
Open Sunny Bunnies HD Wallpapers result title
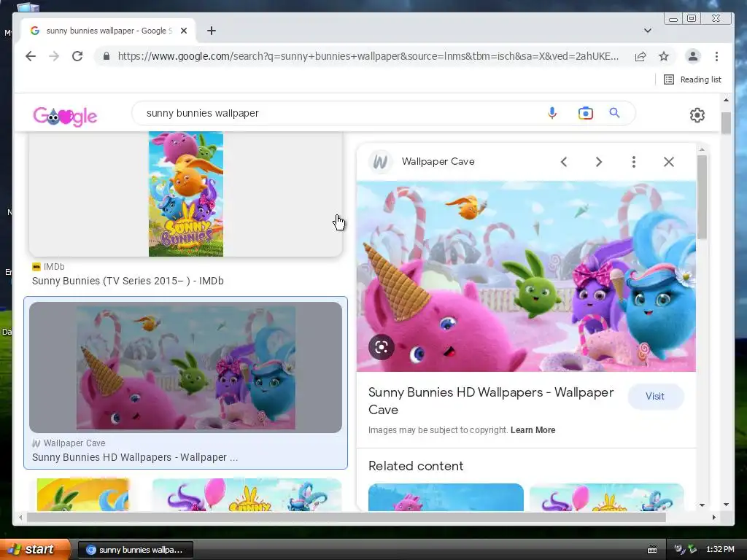[135, 457]
